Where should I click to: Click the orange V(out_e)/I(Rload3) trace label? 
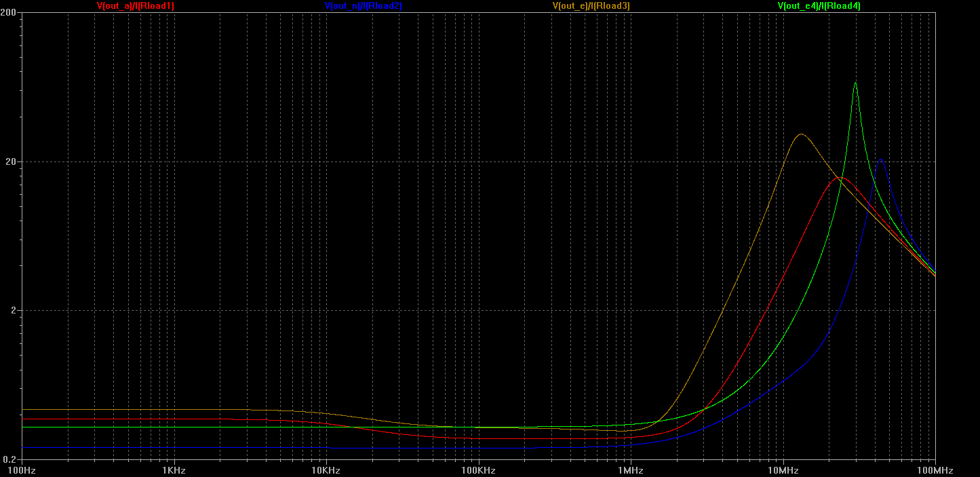click(591, 6)
